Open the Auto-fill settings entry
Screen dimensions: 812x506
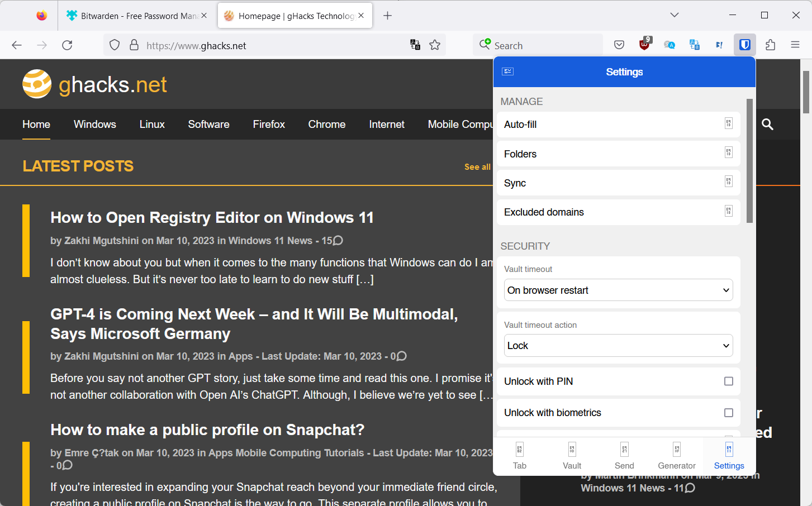618,125
